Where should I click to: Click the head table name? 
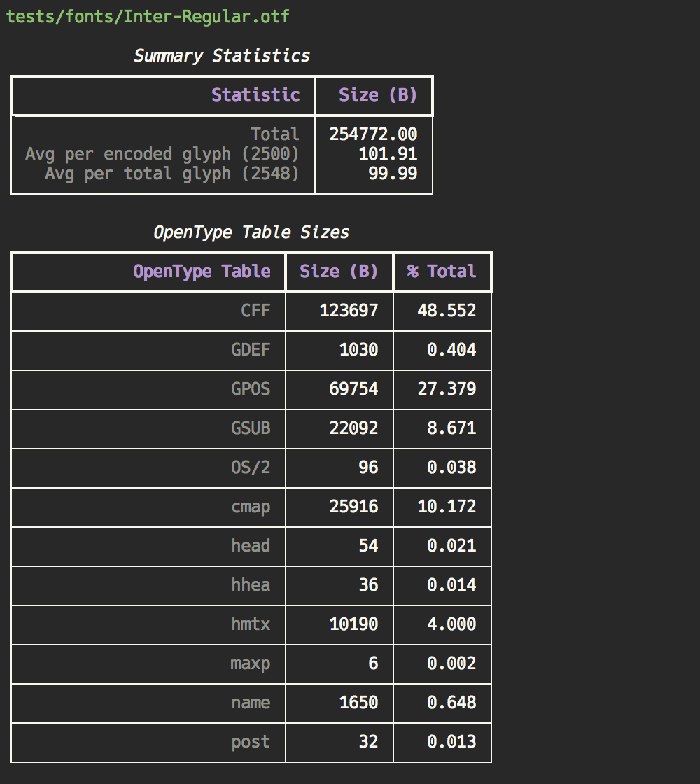(251, 546)
